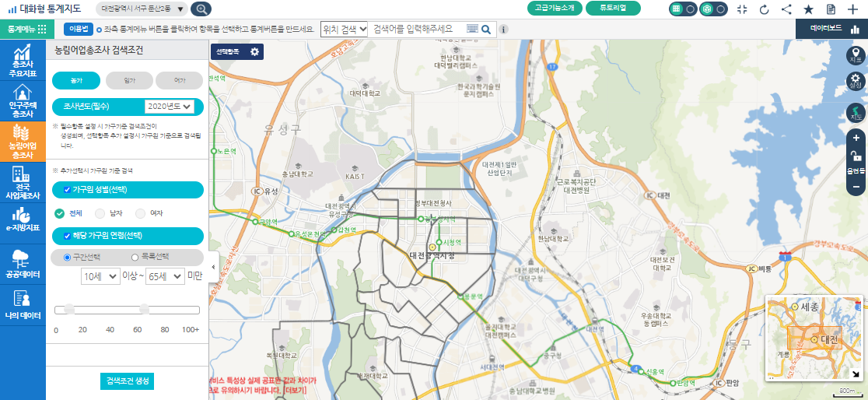This screenshot has width=868, height=400.
Task: Open 총조사 주요지표 from the sidebar
Action: tap(23, 61)
